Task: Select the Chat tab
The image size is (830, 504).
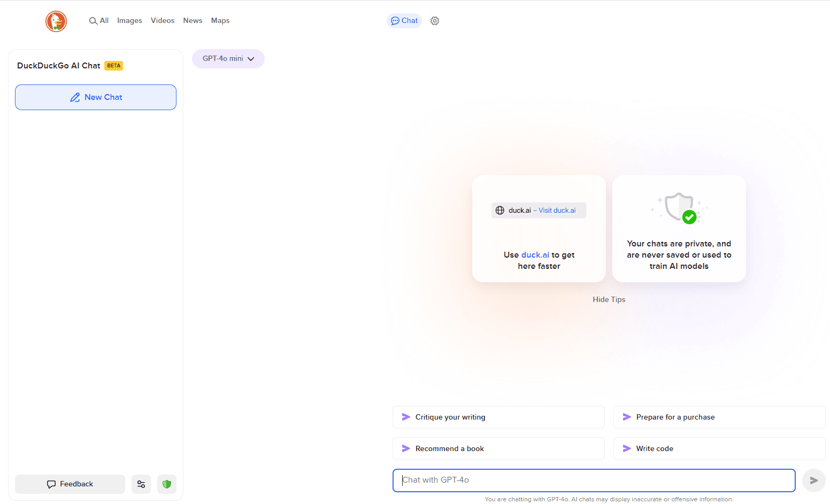Action: click(404, 21)
